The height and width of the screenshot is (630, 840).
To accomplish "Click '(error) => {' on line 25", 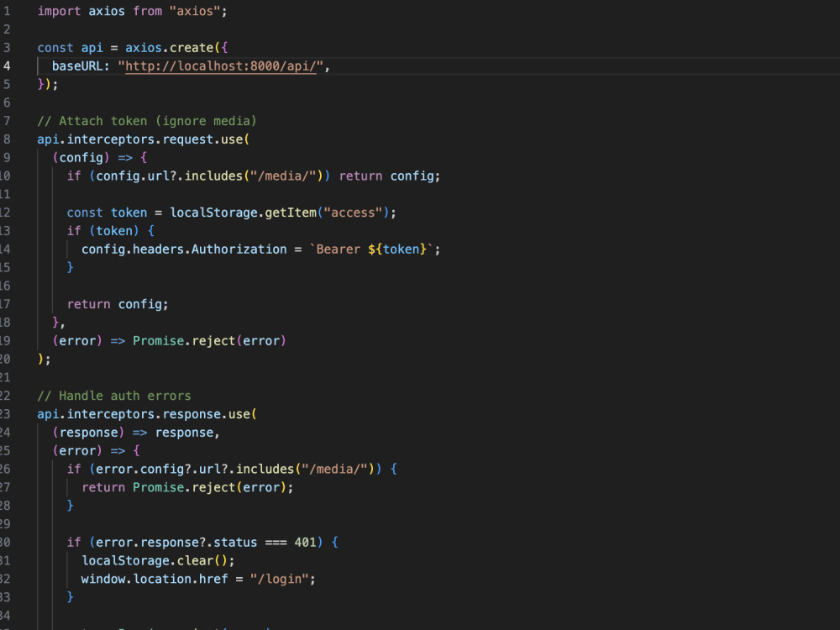I will [96, 450].
